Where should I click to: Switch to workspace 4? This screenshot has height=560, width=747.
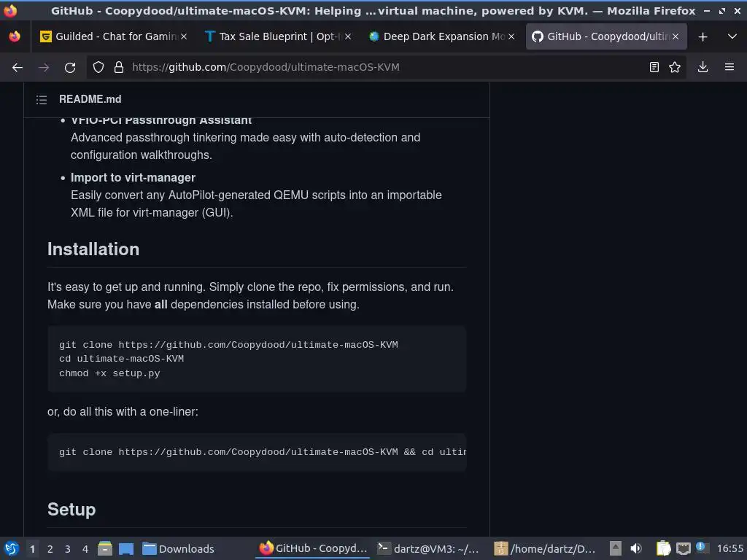(x=85, y=549)
